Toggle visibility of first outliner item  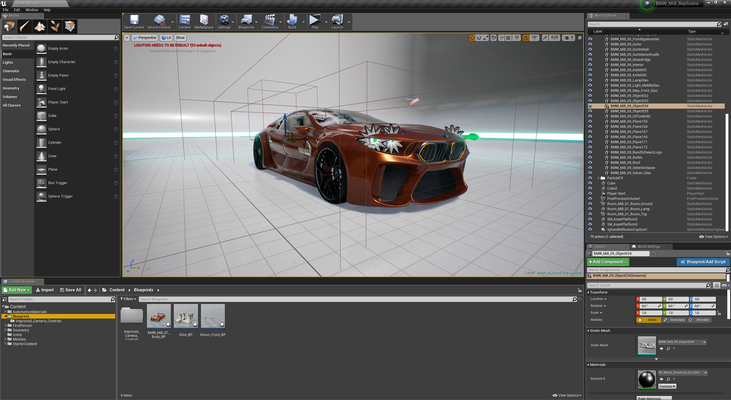[591, 38]
